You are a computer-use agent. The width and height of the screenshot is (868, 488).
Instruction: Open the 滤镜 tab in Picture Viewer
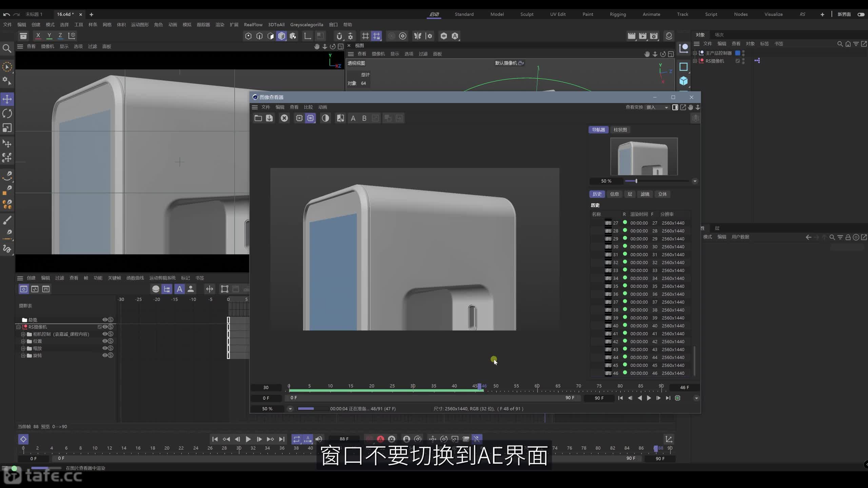[645, 194]
